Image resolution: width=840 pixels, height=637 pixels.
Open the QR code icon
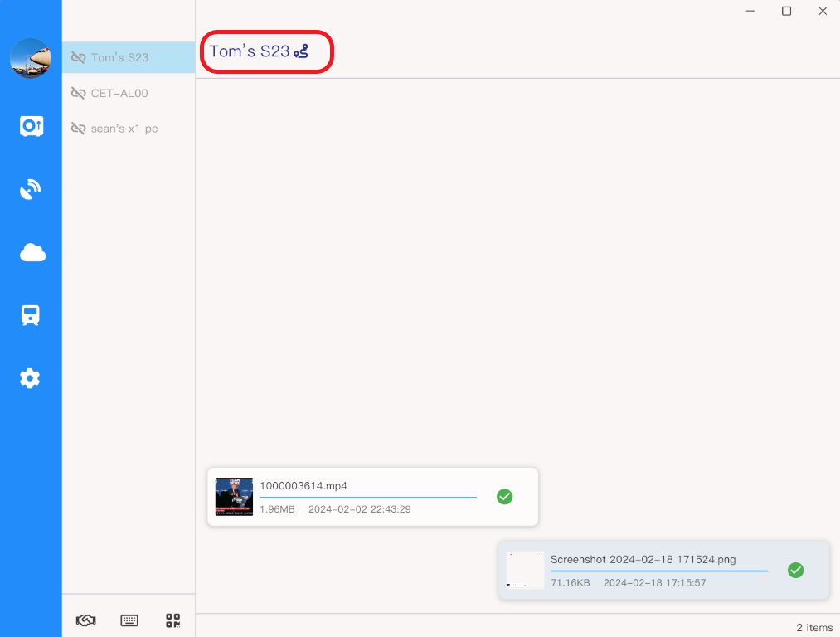172,620
